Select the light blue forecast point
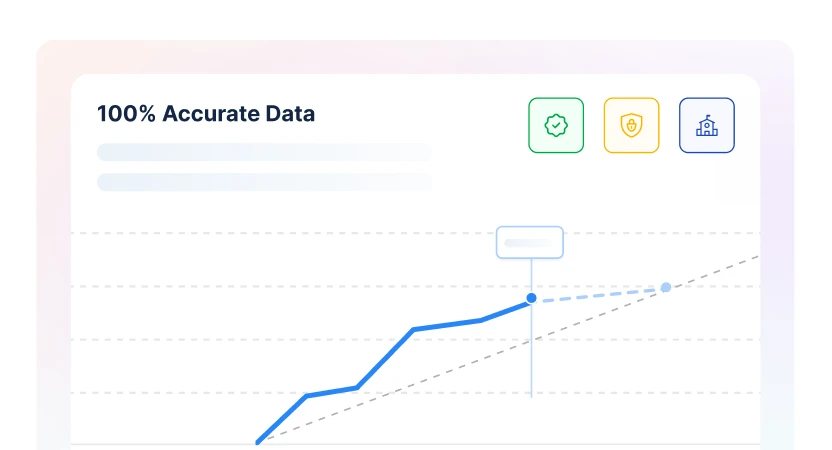 click(666, 288)
